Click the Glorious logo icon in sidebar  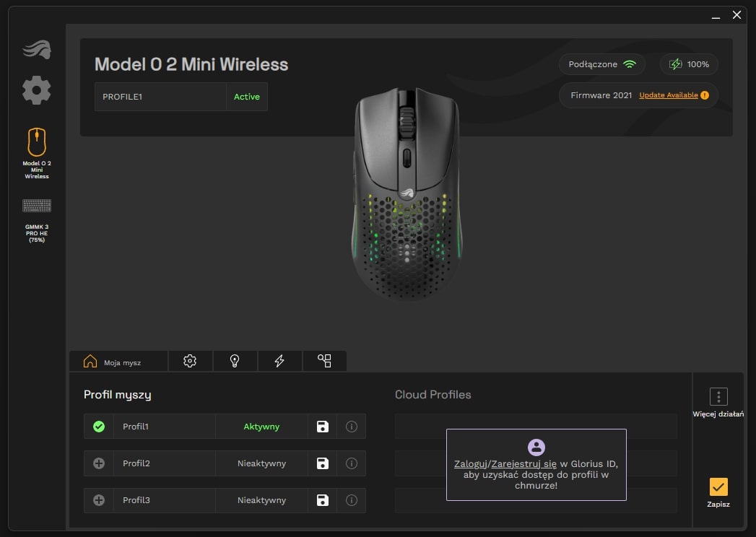pos(37,49)
